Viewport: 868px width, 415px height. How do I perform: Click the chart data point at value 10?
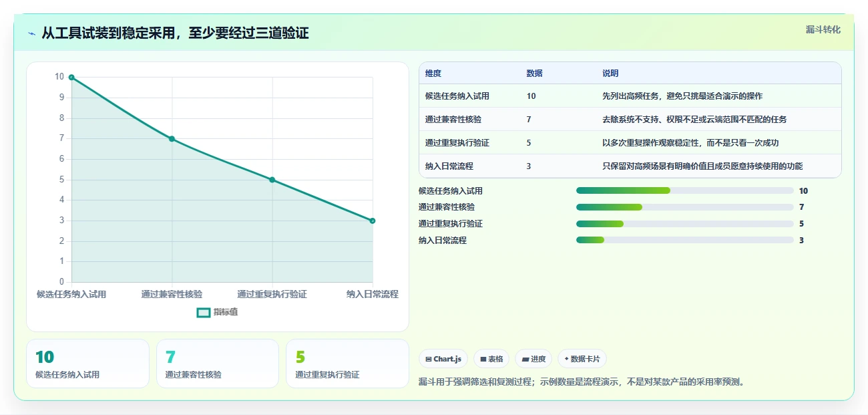[x=71, y=78]
